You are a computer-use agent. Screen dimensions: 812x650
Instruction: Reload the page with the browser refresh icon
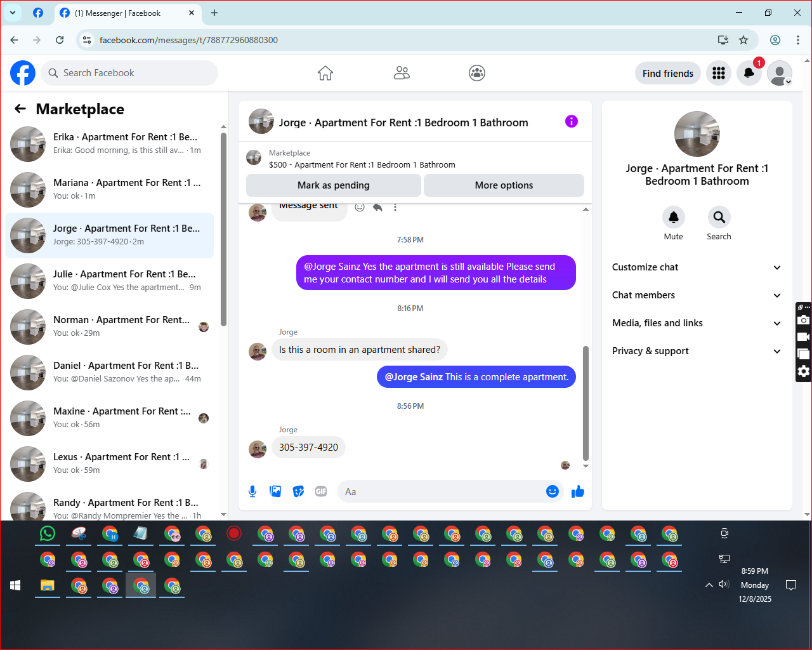60,40
